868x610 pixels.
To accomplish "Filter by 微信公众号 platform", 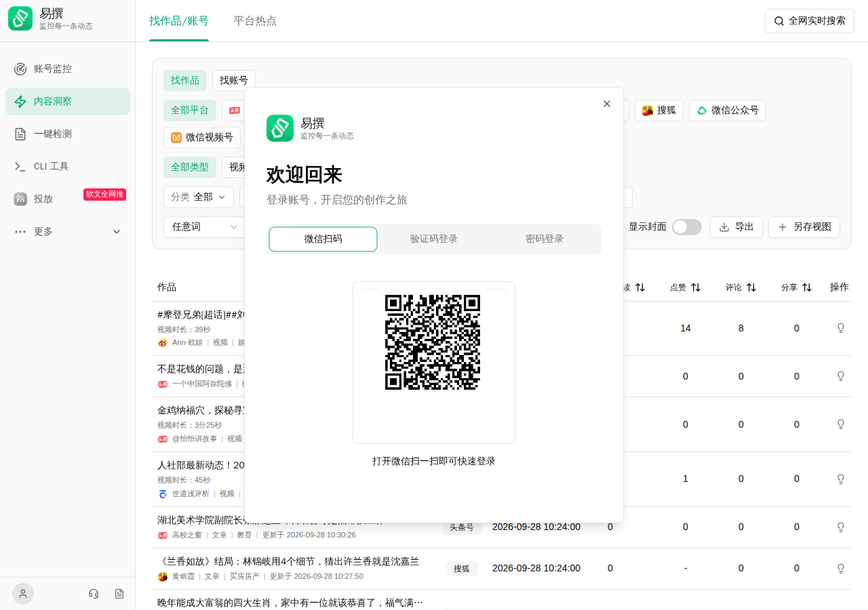I will point(728,110).
